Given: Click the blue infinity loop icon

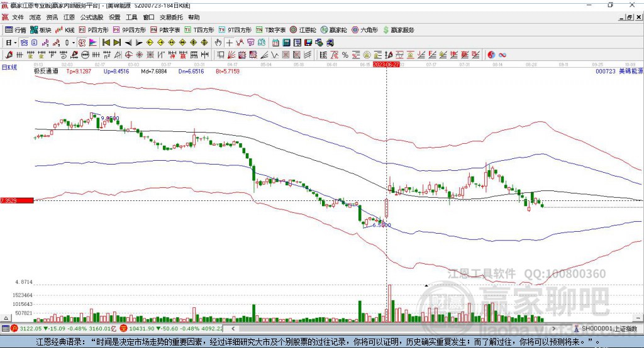Looking at the screenshot, I should [502, 55].
